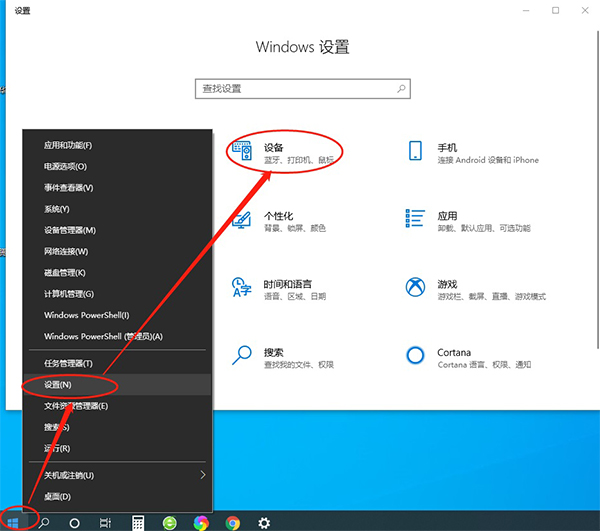Screen dimensions: 600x531
Task: Open the Cortana circle icon
Action: pyautogui.click(x=415, y=355)
